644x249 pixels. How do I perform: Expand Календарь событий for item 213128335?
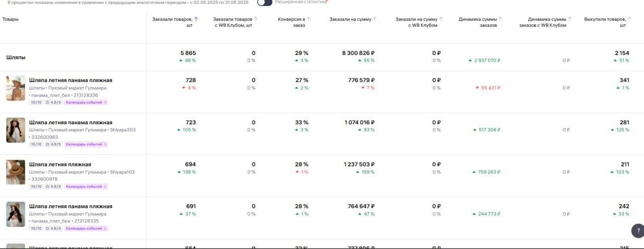click(86, 228)
